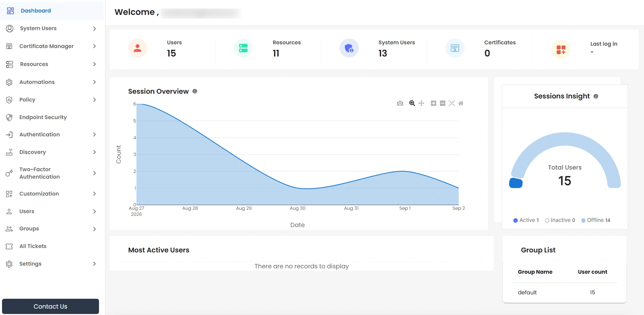Click the green Resources card icon
Screen dimensions: 644x315
(x=243, y=48)
